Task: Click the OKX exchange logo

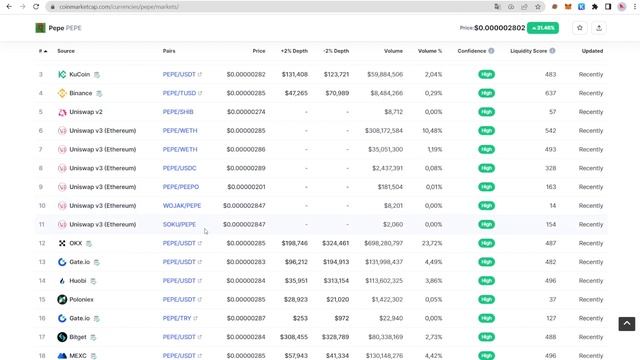Action: [x=62, y=243]
